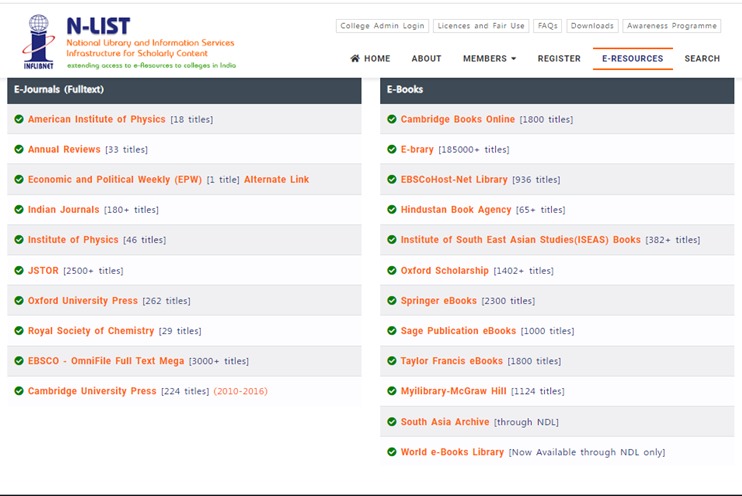Open the South Asia Archive link
Viewport: 742px width, 496px height.
coord(445,422)
